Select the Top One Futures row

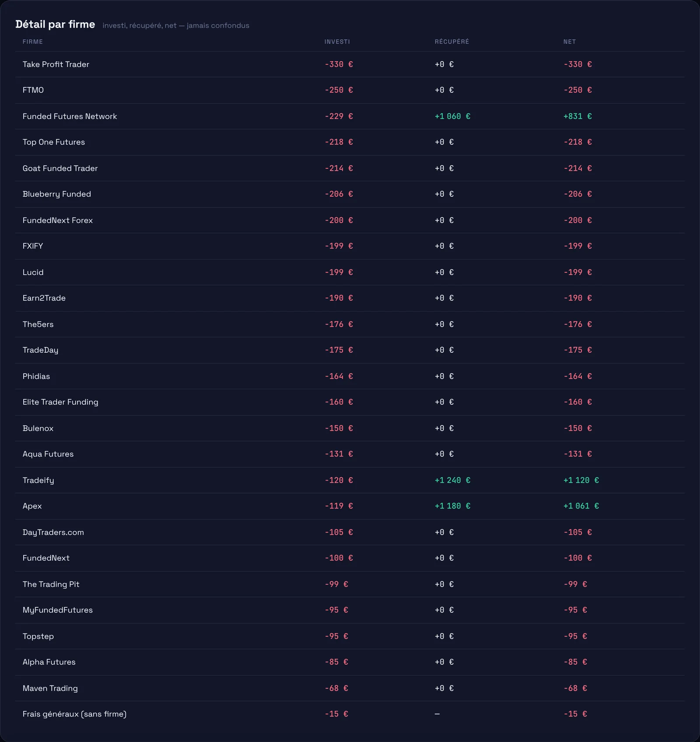pyautogui.click(x=350, y=143)
